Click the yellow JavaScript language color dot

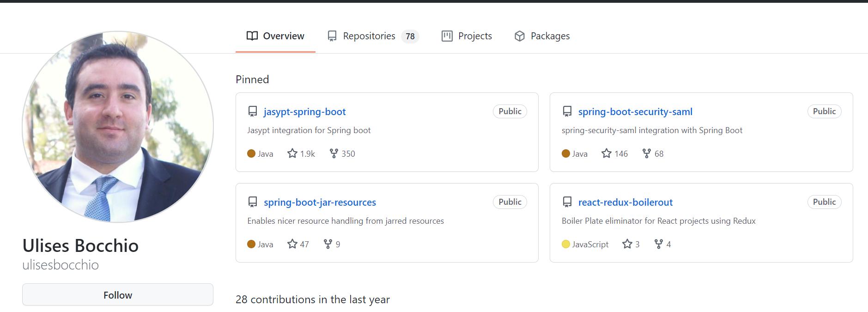tap(565, 244)
